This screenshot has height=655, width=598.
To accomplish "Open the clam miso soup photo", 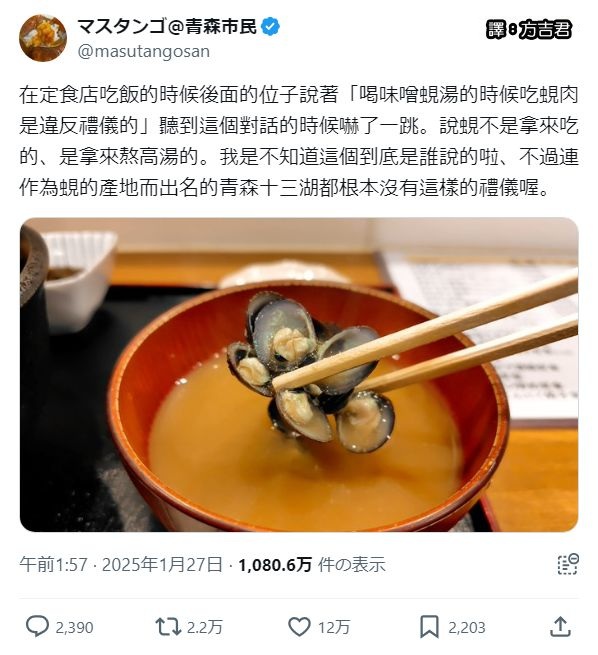I will 299,375.
